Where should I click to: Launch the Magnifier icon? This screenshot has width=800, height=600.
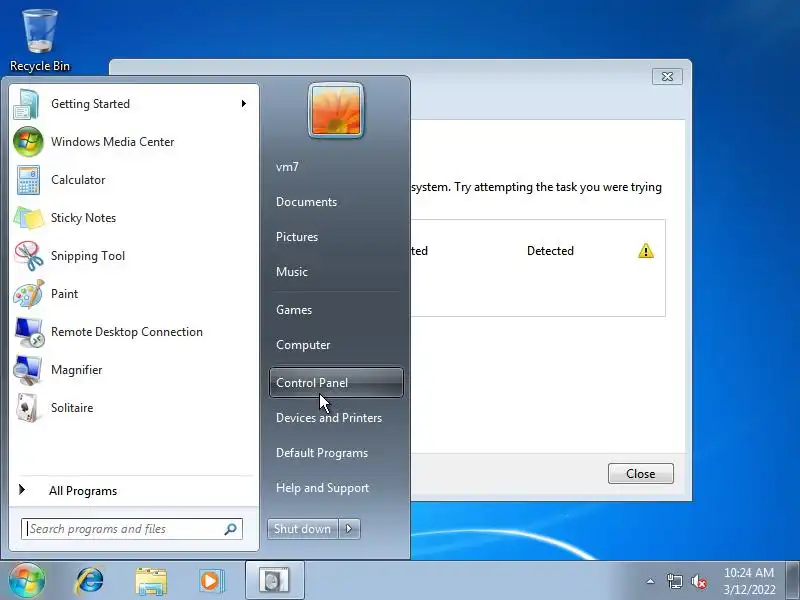pyautogui.click(x=28, y=370)
